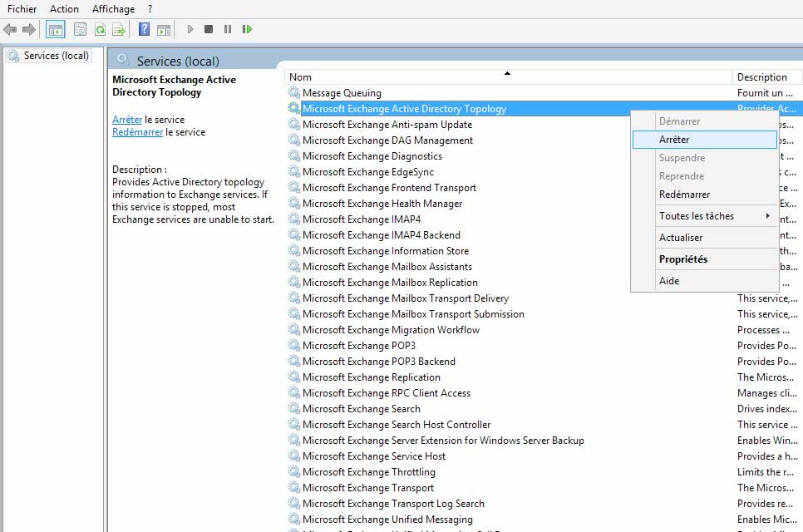Image resolution: width=803 pixels, height=532 pixels.
Task: Click the Refresh toolbar icon
Action: click(x=100, y=29)
